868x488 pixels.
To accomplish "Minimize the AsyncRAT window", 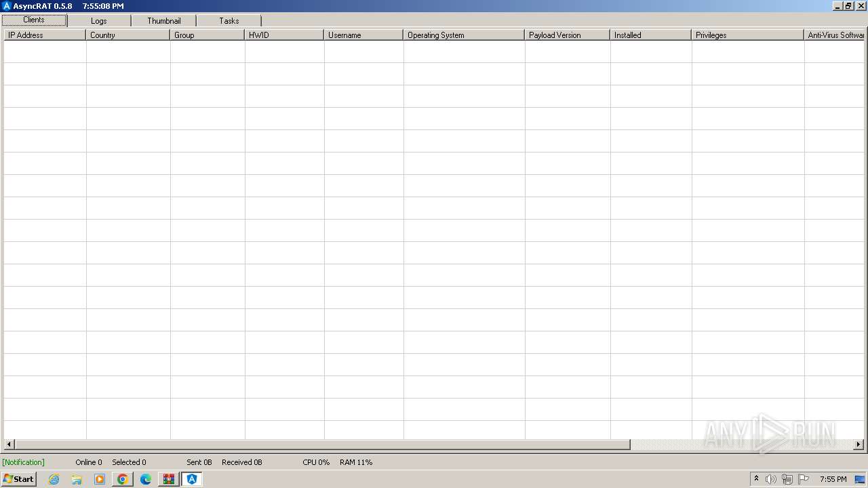I will click(838, 6).
